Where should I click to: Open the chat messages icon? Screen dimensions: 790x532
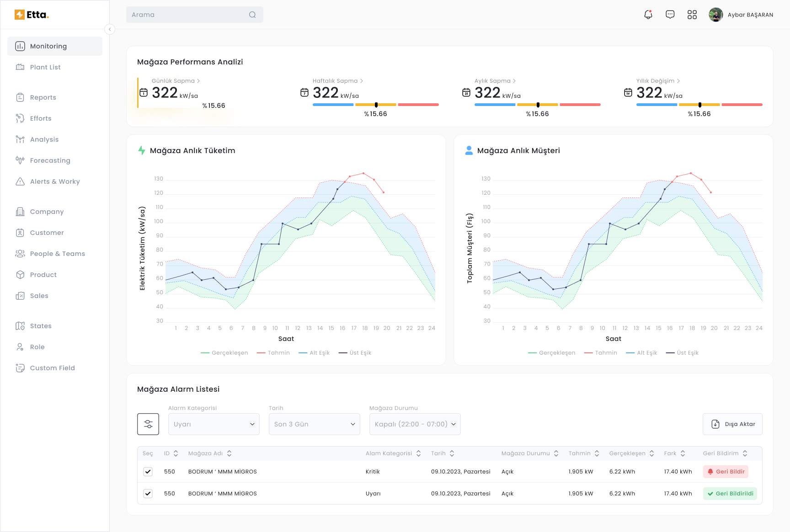670,15
